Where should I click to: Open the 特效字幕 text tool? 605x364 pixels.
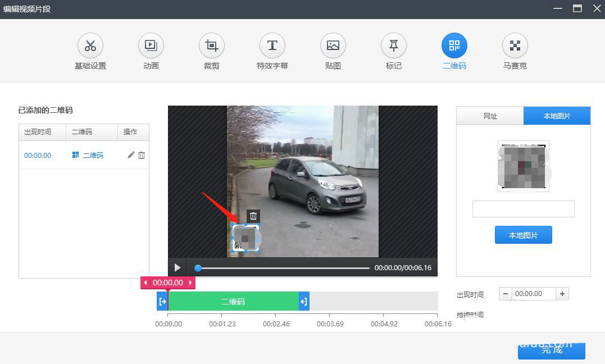tap(272, 46)
